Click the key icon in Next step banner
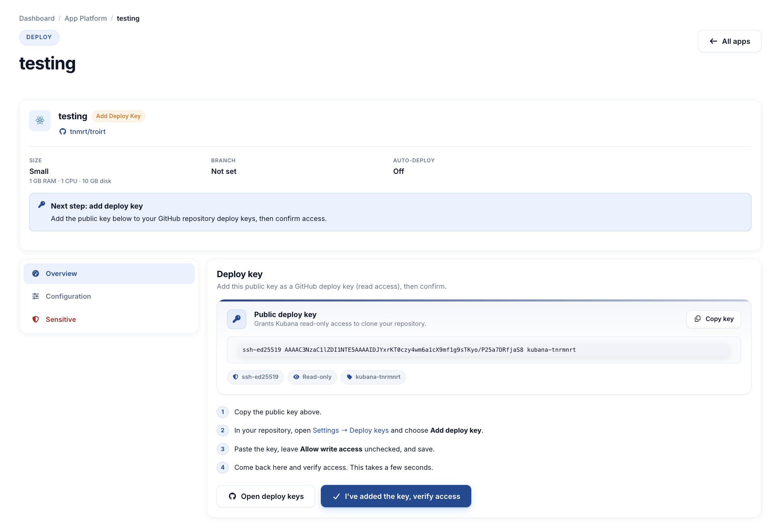This screenshot has height=532, width=771. [42, 205]
